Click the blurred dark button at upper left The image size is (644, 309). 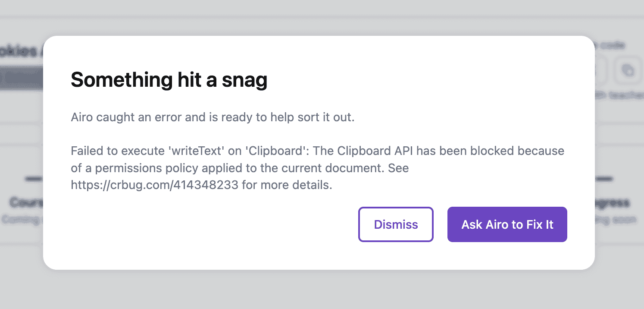(22, 78)
